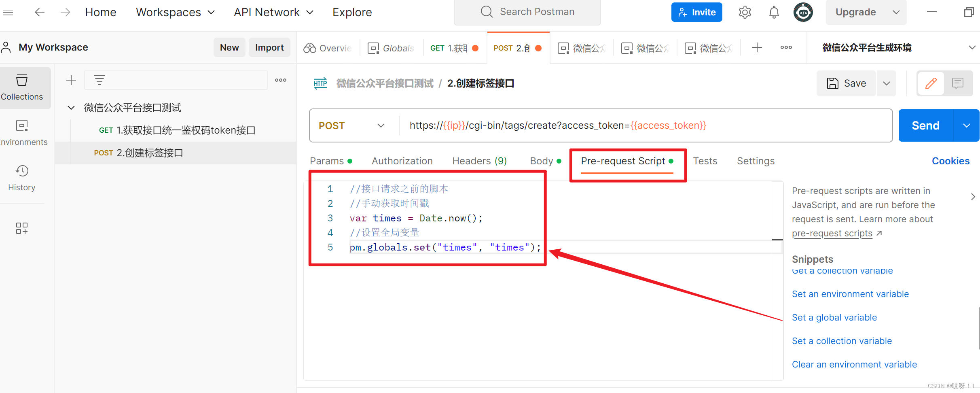The width and height of the screenshot is (980, 393).
Task: Send the request
Action: click(x=925, y=125)
